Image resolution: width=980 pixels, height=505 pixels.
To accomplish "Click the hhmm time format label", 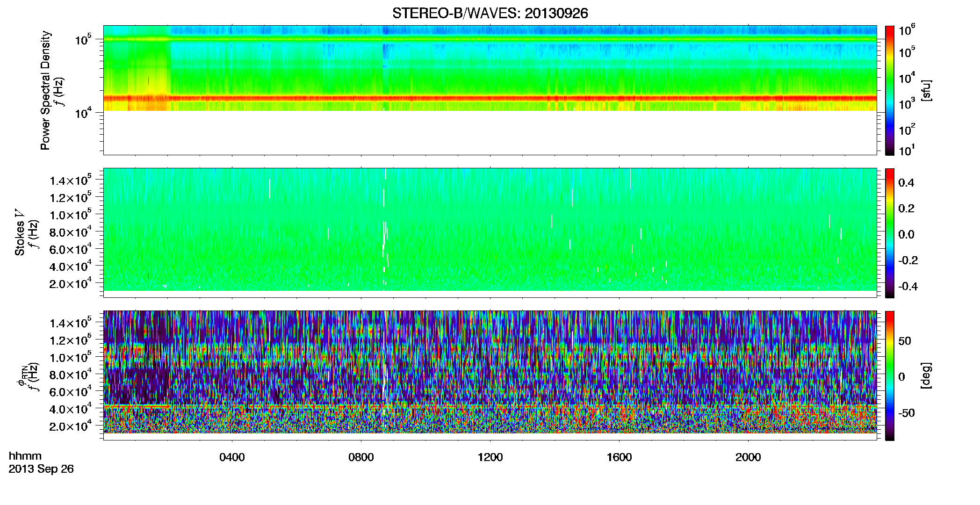I will pyautogui.click(x=25, y=456).
